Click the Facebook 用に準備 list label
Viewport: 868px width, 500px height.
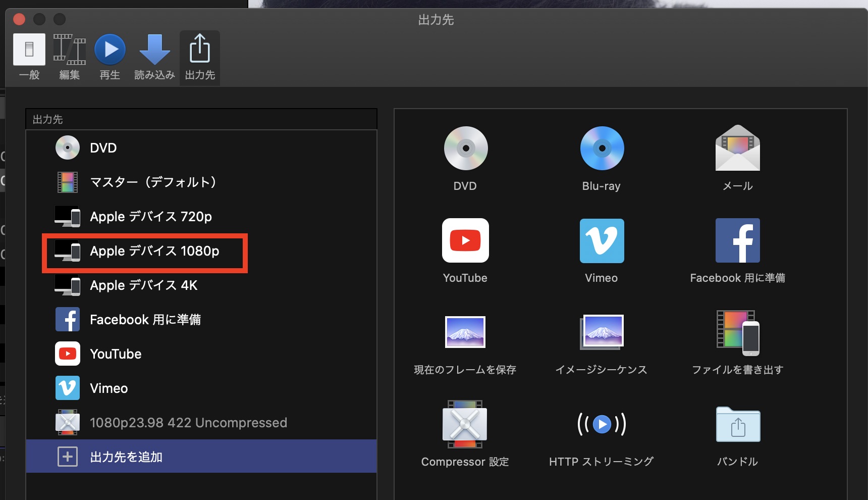tap(145, 320)
